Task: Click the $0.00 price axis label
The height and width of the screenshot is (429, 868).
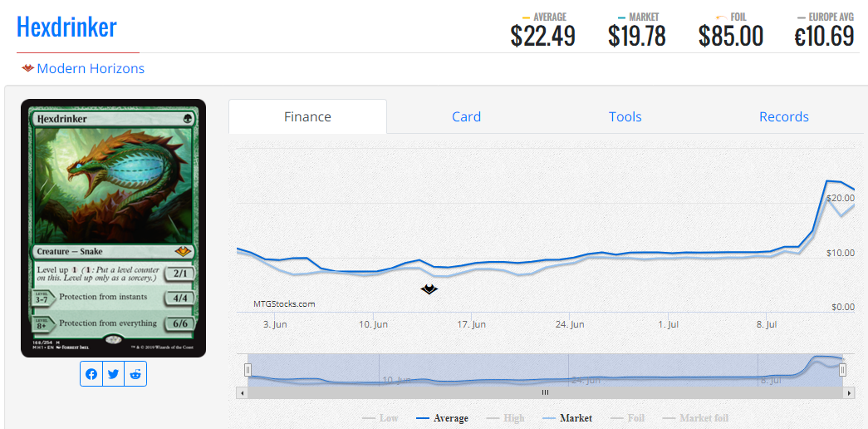Action: pos(842,307)
